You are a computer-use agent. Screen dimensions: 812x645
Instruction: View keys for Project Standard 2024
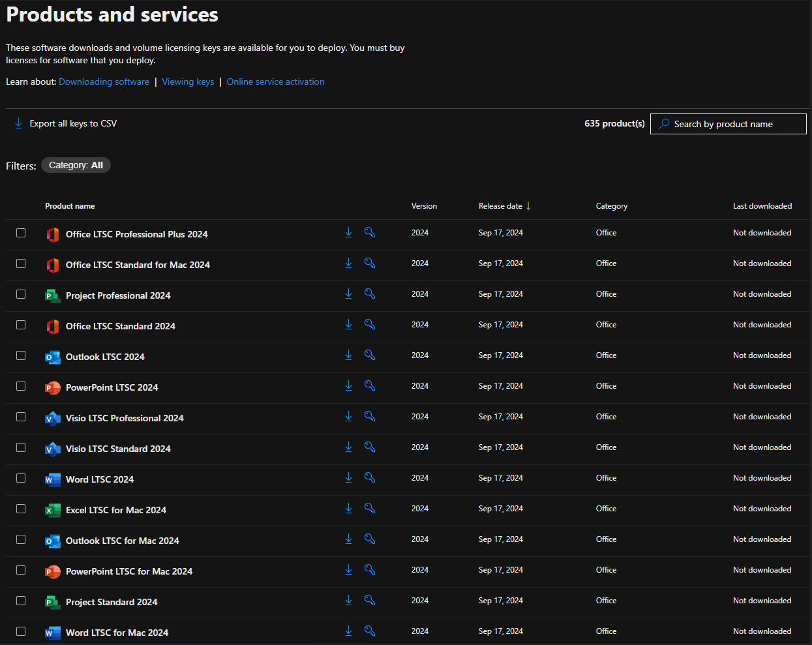point(370,600)
